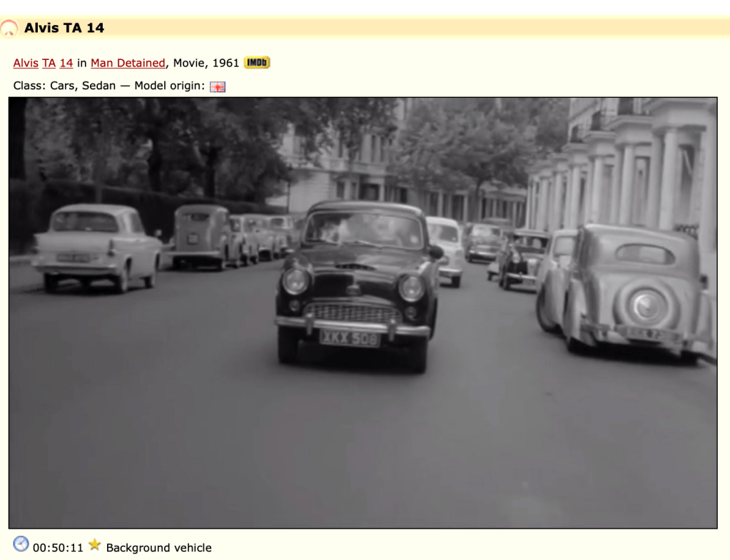Click the windshield of the center black car
730x560 pixels.
coord(363,230)
